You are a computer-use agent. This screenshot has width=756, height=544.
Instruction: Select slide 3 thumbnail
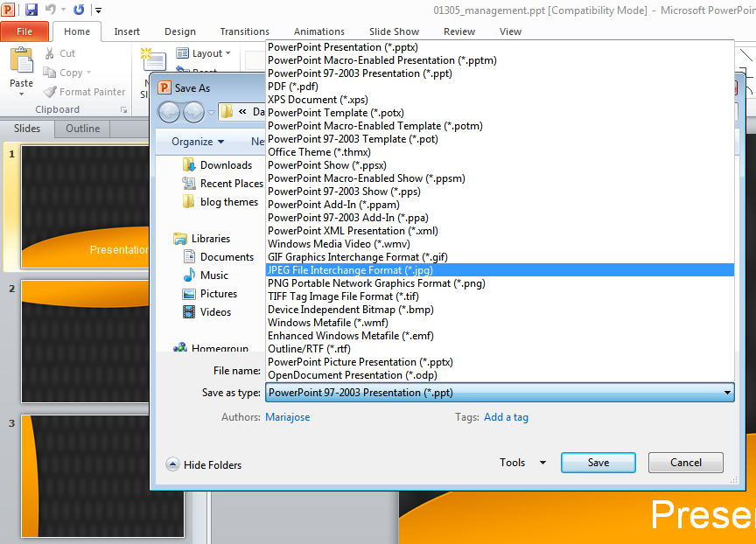(x=102, y=476)
